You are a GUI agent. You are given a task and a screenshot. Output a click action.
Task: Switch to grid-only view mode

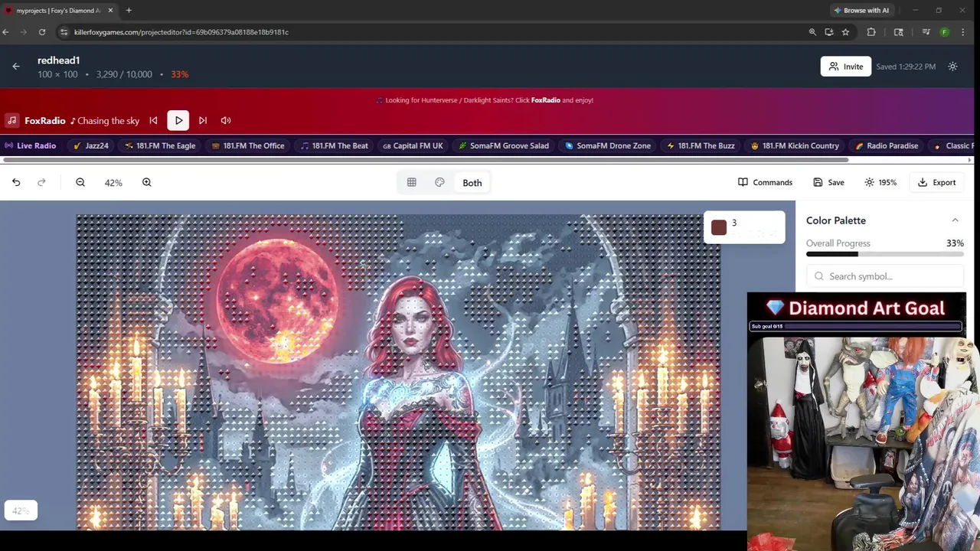pos(412,182)
